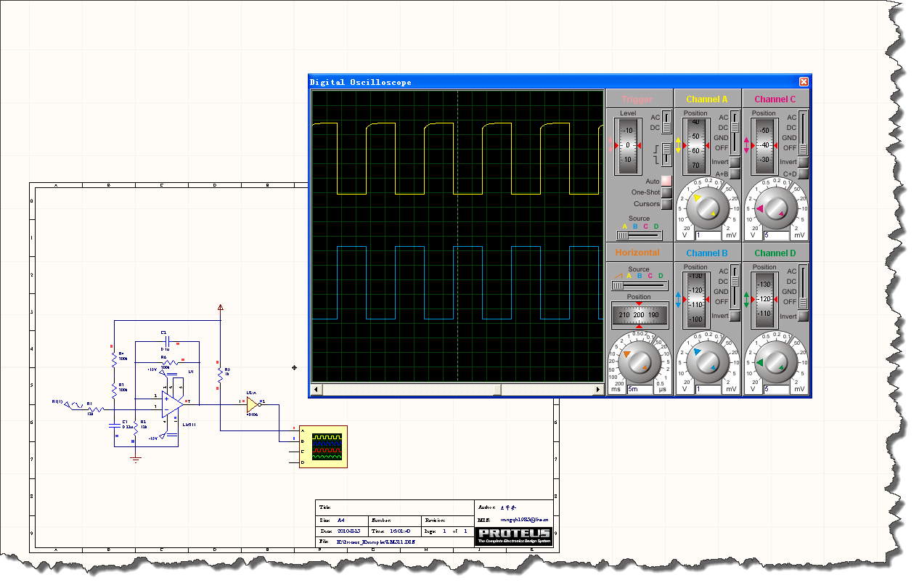
Task: Click Horizontal Source selection slider
Action: click(639, 286)
